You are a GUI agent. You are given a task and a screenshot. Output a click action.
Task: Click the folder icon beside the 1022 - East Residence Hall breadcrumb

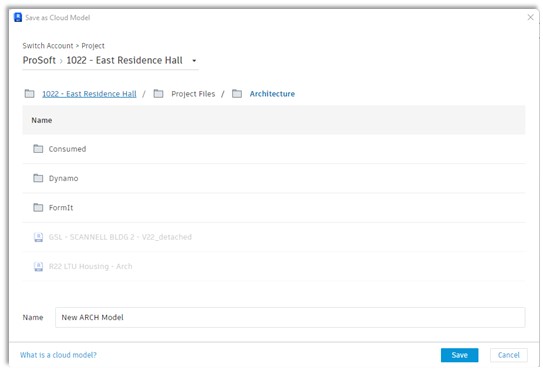[x=29, y=94]
